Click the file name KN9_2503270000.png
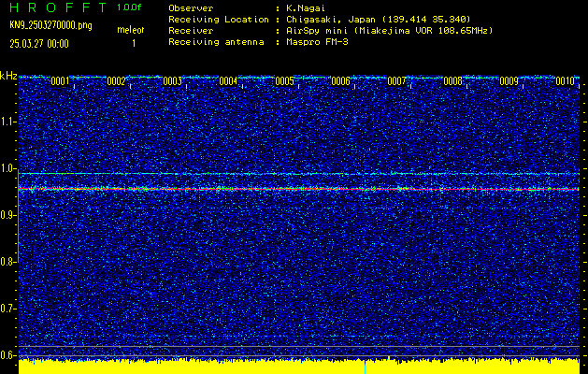 [x=50, y=26]
